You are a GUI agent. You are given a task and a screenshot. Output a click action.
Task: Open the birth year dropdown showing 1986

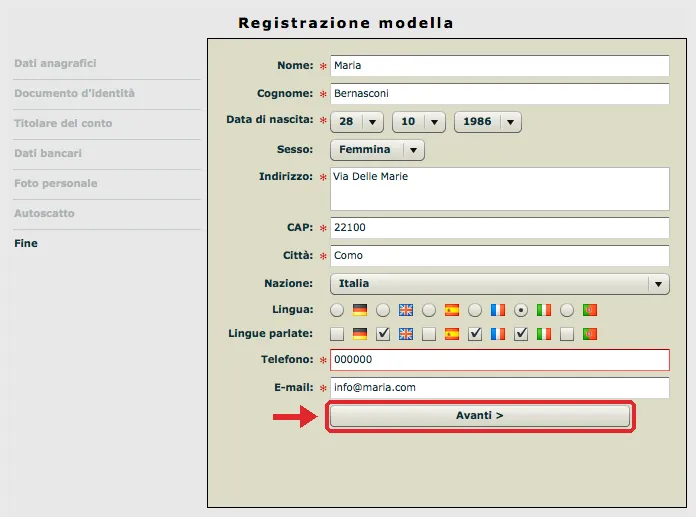click(488, 122)
